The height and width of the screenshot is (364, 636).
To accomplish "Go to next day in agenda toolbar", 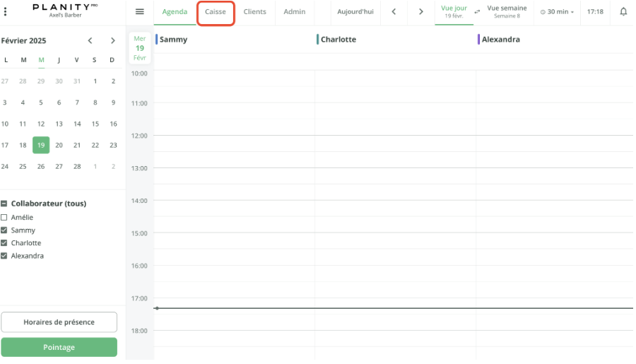I will (421, 12).
